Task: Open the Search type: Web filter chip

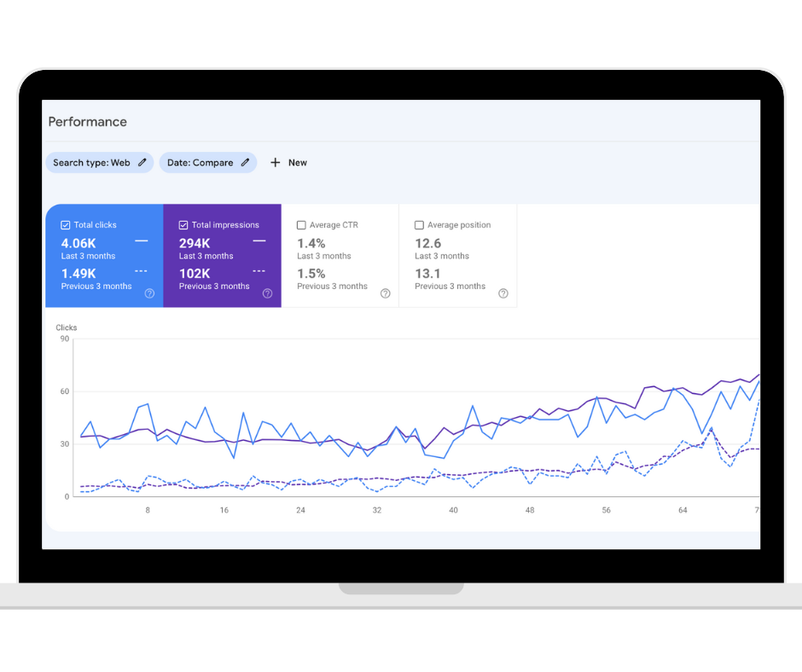Action: click(x=100, y=163)
